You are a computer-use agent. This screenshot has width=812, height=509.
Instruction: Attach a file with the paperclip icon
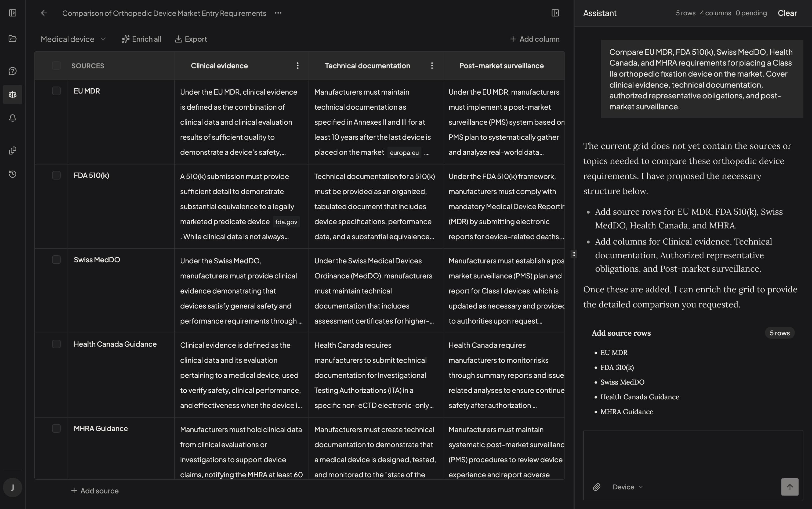pyautogui.click(x=597, y=487)
